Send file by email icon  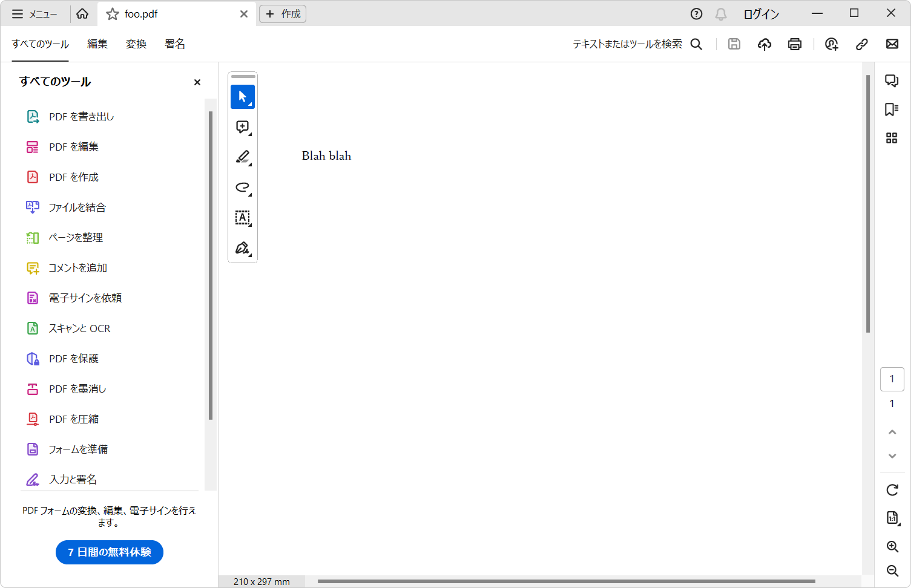click(892, 44)
